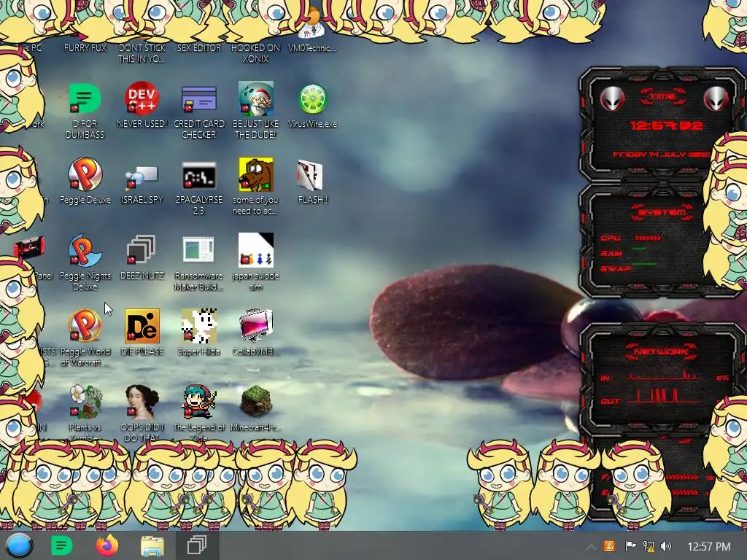Open the Start menu orb
747x560 pixels.
pyautogui.click(x=20, y=545)
